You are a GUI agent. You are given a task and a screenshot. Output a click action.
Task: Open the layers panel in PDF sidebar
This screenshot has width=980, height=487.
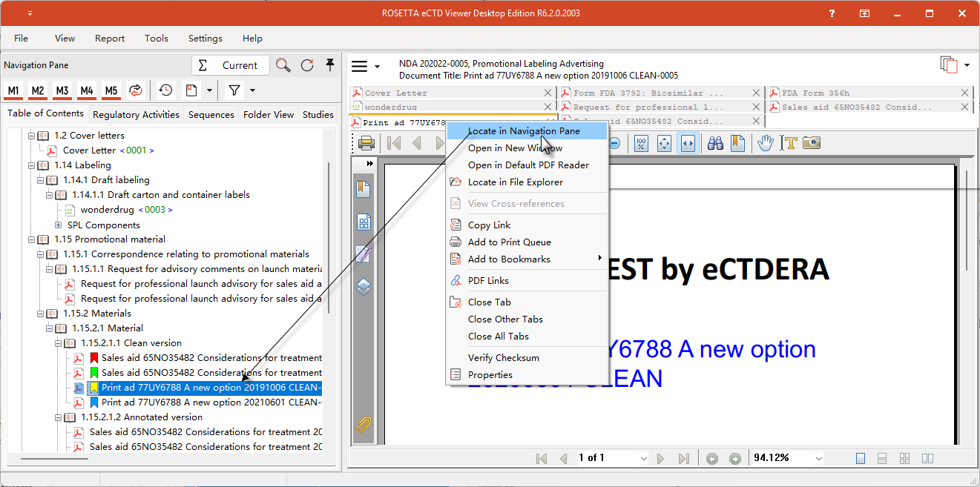coord(364,287)
